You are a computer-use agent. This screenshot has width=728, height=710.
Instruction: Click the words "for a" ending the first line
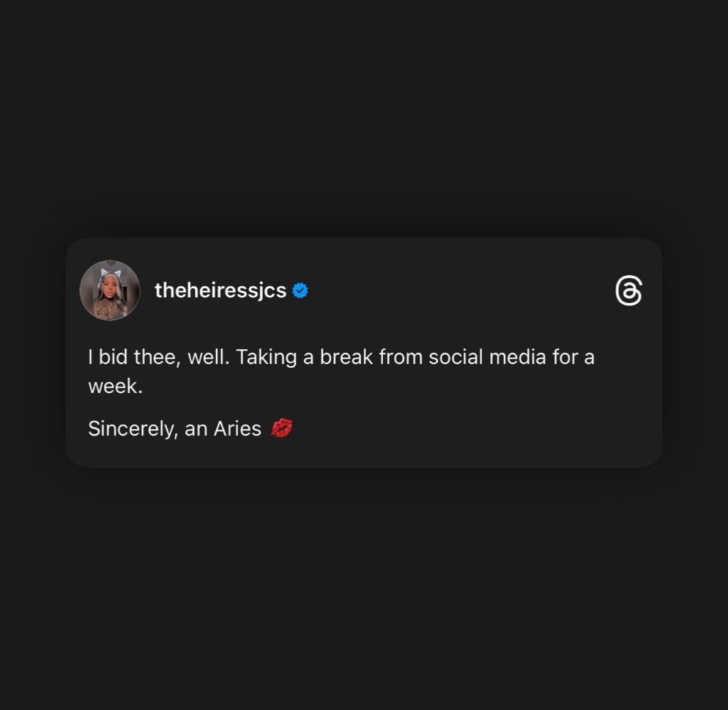coord(573,357)
